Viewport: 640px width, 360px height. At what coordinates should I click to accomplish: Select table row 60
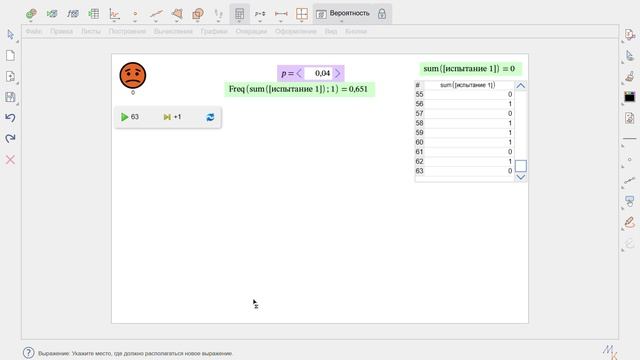coord(464,142)
